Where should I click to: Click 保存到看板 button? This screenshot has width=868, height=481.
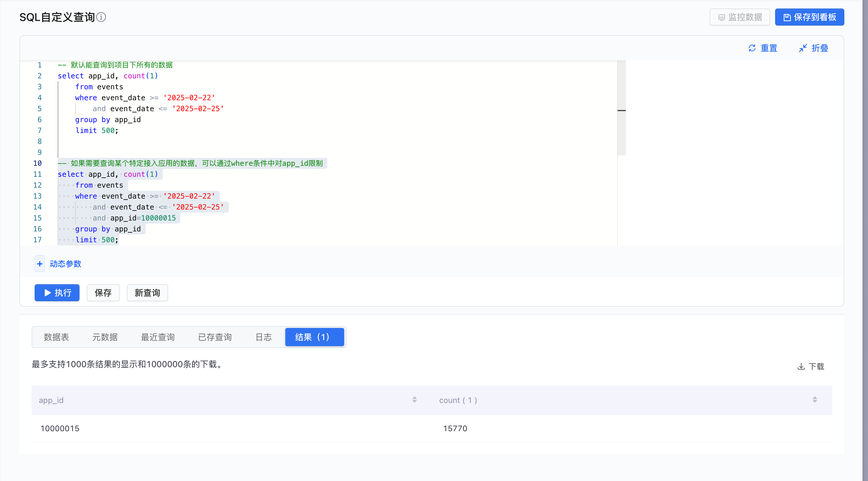pyautogui.click(x=809, y=17)
